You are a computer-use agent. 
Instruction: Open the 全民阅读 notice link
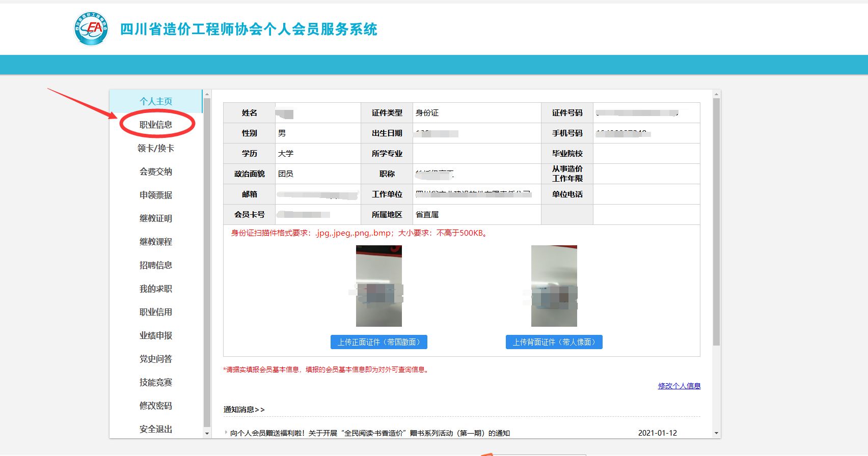click(x=370, y=433)
